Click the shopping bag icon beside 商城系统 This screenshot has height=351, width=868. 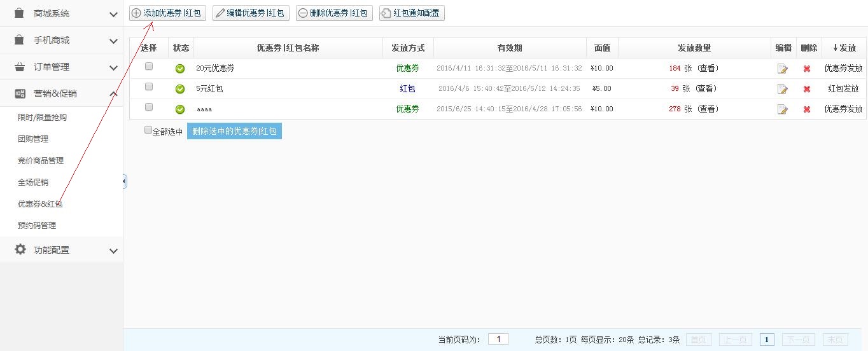pos(20,13)
